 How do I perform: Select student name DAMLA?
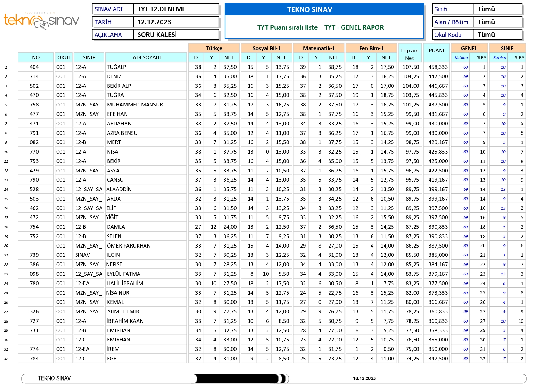click(116, 227)
